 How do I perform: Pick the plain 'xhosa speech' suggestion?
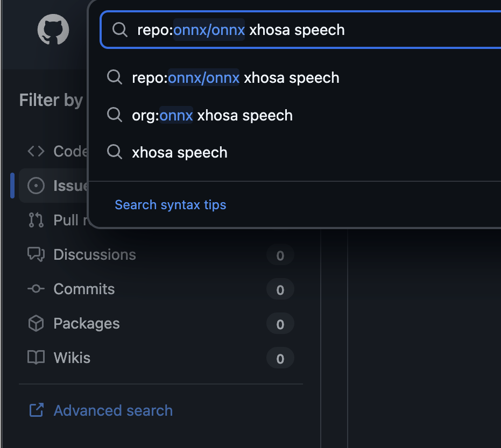[180, 153]
